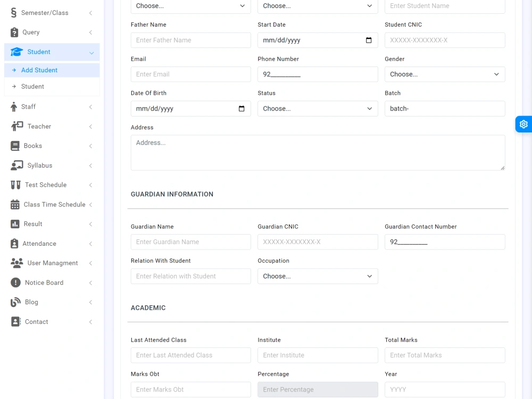Click the Date Of Birth mm/dd/yyyy field
Image resolution: width=532 pixels, height=399 pixels.
[190, 109]
